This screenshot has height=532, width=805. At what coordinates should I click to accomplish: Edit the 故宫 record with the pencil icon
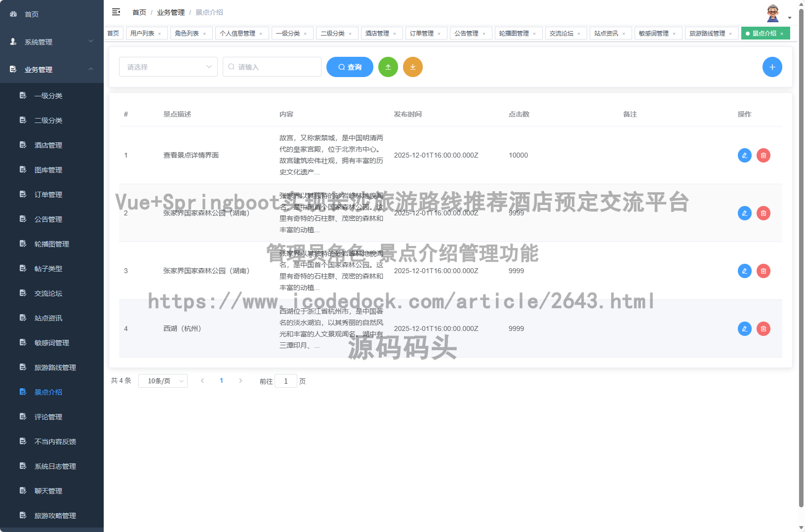click(x=744, y=155)
